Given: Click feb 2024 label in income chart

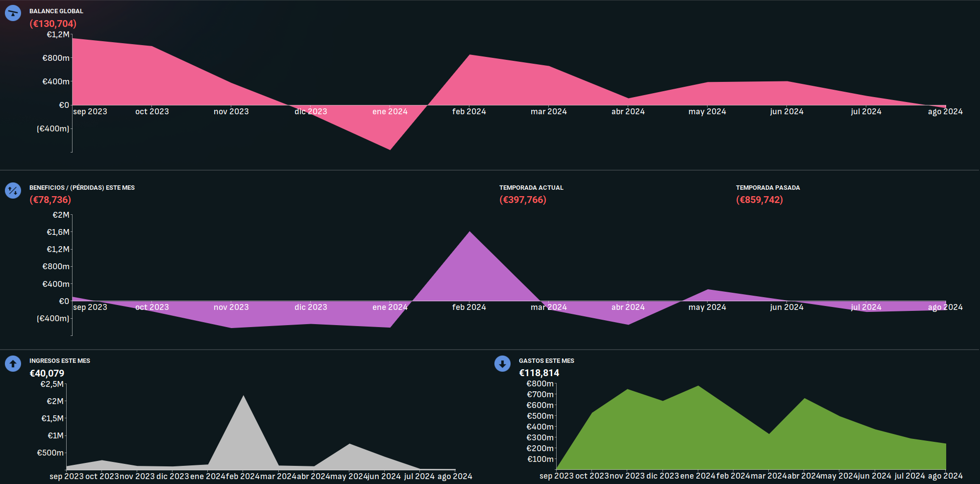Looking at the screenshot, I should coord(243,477).
